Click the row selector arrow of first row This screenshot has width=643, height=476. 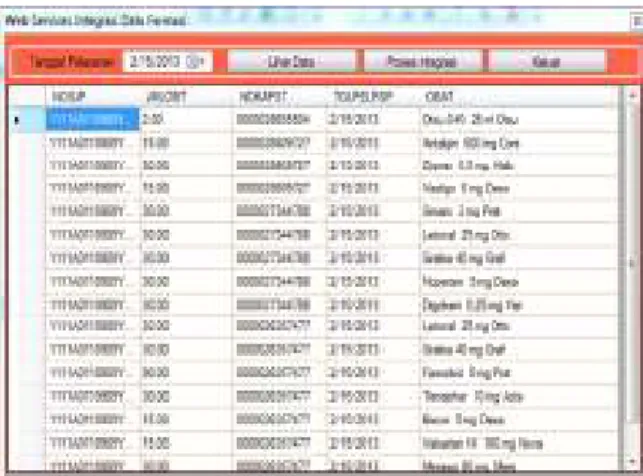(x=27, y=119)
